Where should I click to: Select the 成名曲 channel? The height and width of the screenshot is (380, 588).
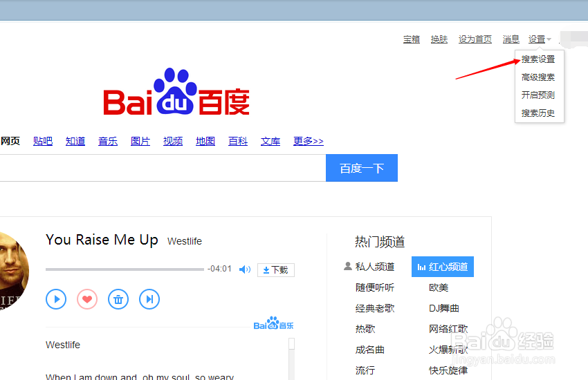tap(370, 350)
